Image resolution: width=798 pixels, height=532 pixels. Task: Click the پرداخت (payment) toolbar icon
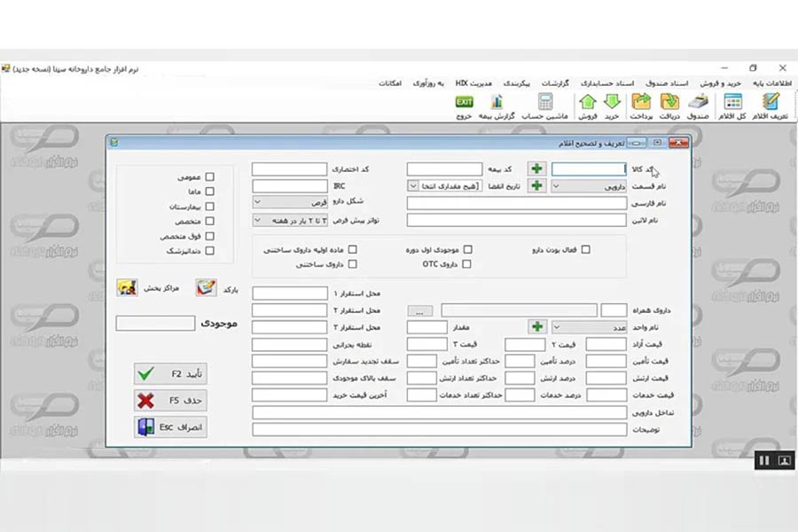pyautogui.click(x=641, y=102)
